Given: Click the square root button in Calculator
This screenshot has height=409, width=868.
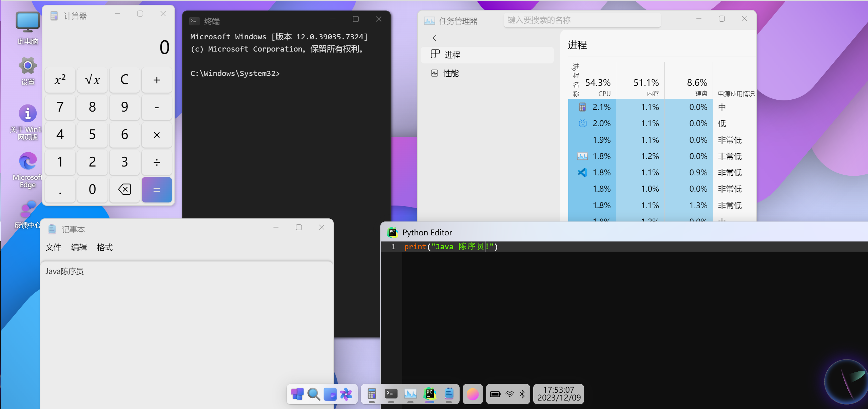Looking at the screenshot, I should pyautogui.click(x=92, y=80).
